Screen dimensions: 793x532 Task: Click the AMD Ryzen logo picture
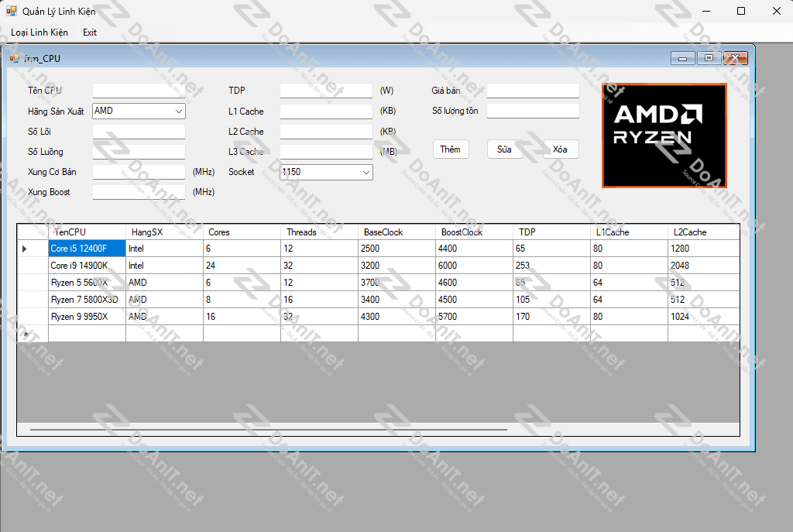click(x=664, y=136)
